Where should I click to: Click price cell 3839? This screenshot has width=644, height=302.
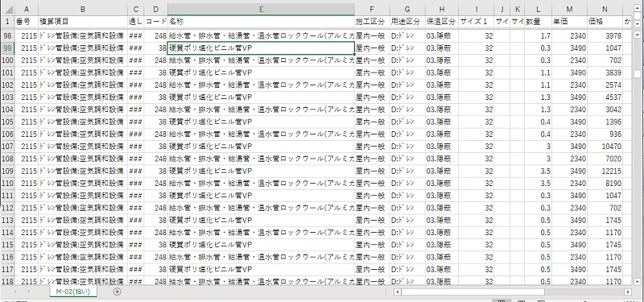click(605, 72)
